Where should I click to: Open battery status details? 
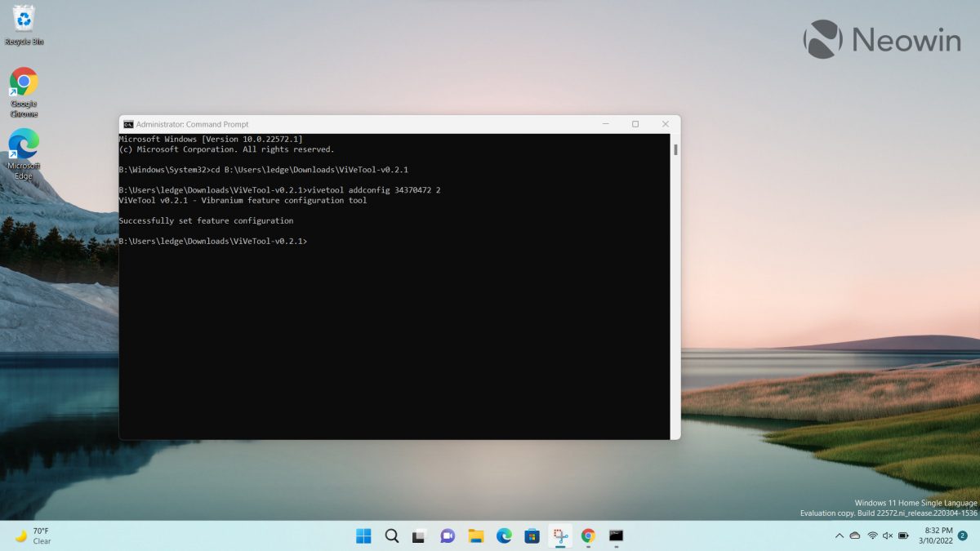click(x=902, y=536)
